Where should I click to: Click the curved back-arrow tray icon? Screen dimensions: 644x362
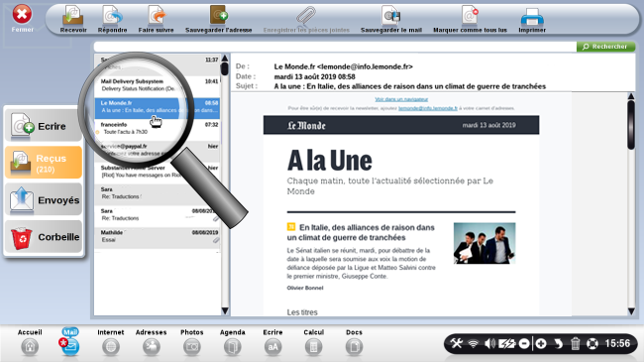(558, 343)
